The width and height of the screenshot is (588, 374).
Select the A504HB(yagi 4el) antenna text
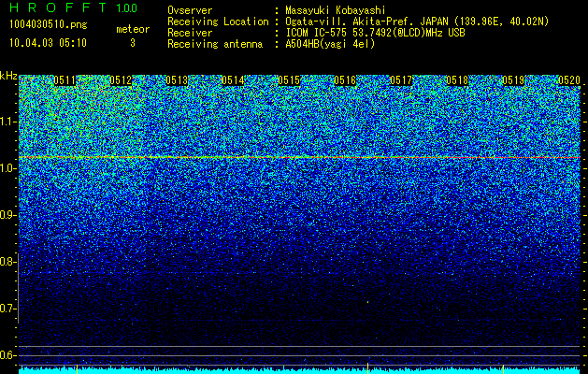pyautogui.click(x=330, y=44)
